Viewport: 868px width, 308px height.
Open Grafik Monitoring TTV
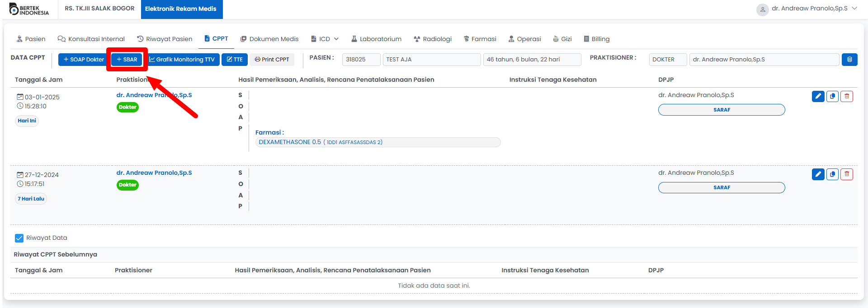(182, 60)
